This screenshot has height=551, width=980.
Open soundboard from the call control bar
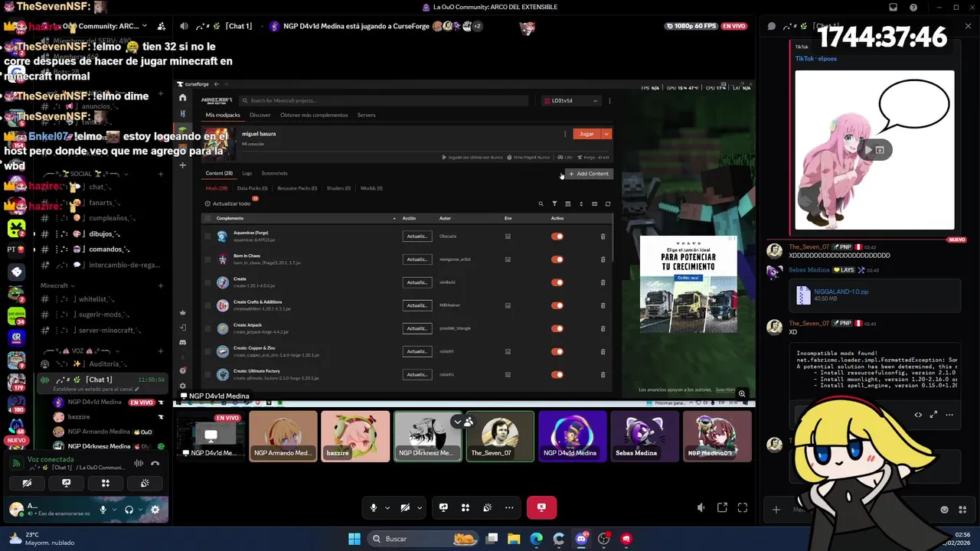487,507
